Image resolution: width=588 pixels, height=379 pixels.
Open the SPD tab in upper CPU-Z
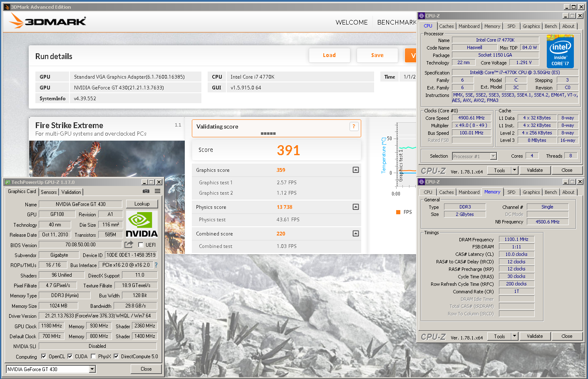[x=511, y=26]
